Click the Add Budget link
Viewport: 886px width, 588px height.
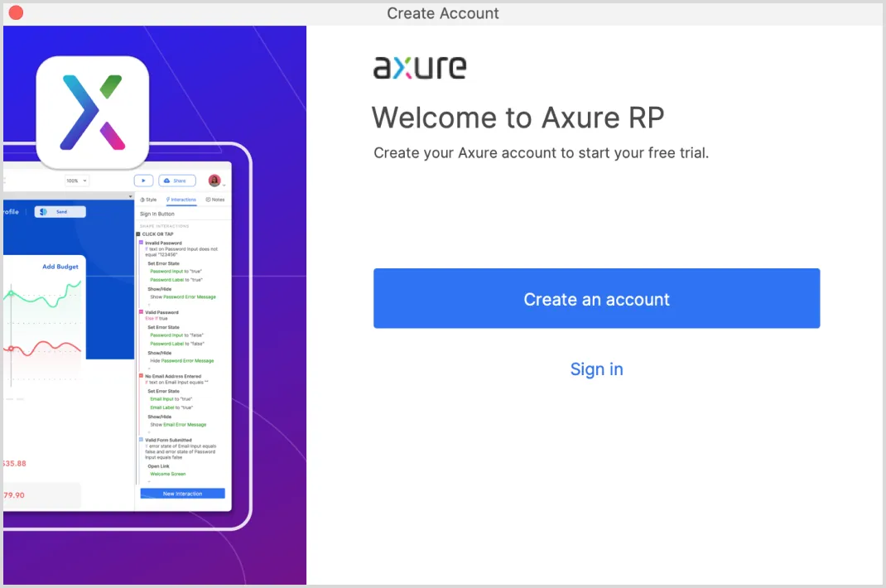(x=60, y=267)
